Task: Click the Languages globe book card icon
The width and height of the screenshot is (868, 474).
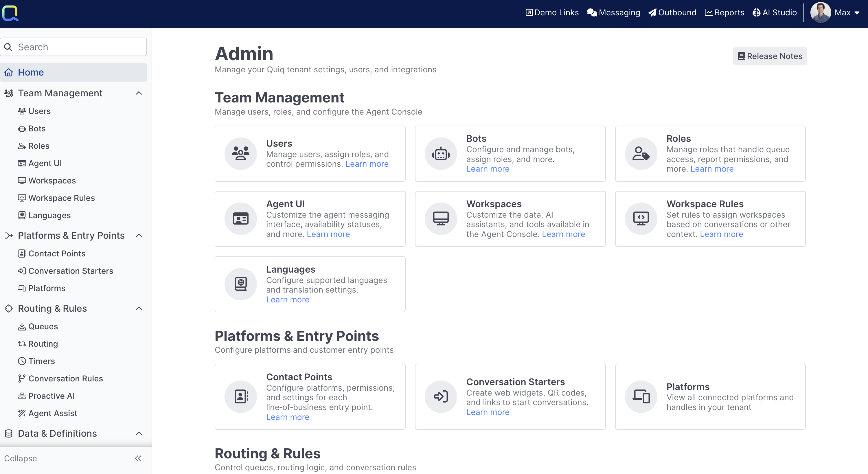Action: pyautogui.click(x=241, y=284)
